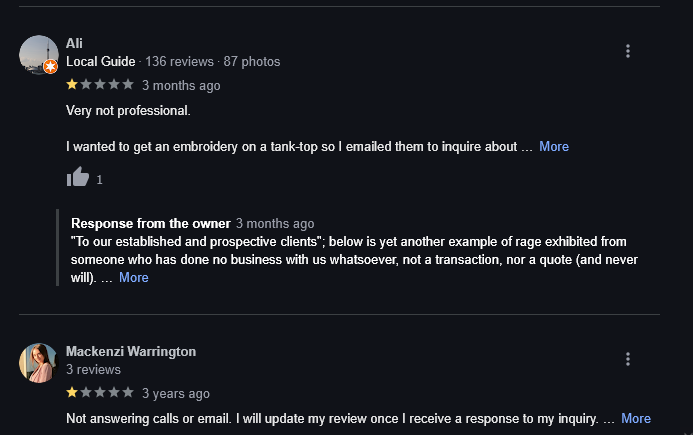The height and width of the screenshot is (435, 693).
Task: Click "3 months ago" on Ali's review
Action: click(181, 85)
